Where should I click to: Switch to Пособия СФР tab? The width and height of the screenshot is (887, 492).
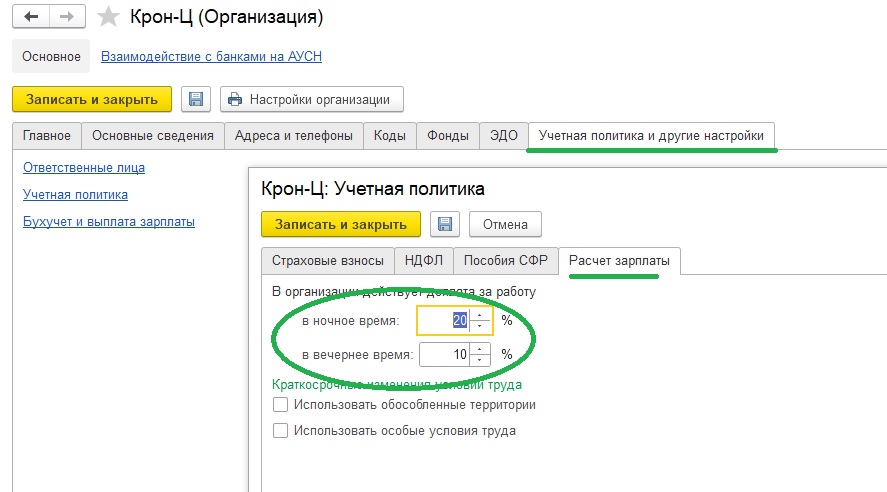coord(506,261)
